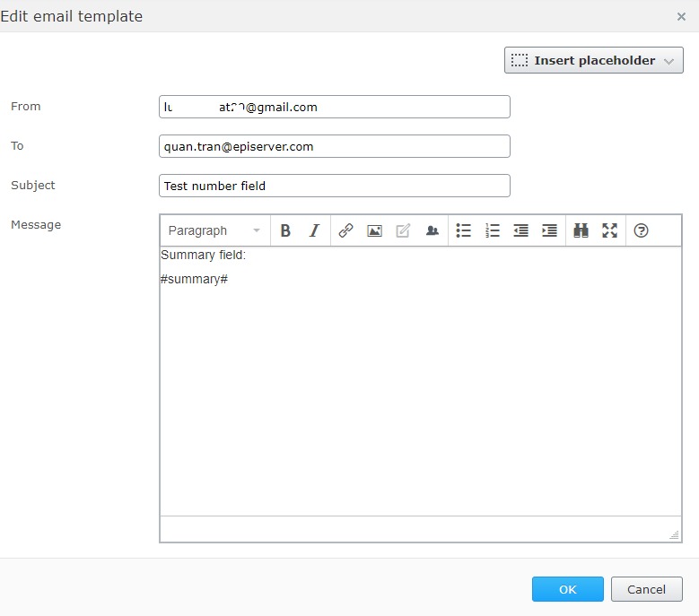The height and width of the screenshot is (616, 699).
Task: Apply numbered list formatting
Action: coord(492,230)
